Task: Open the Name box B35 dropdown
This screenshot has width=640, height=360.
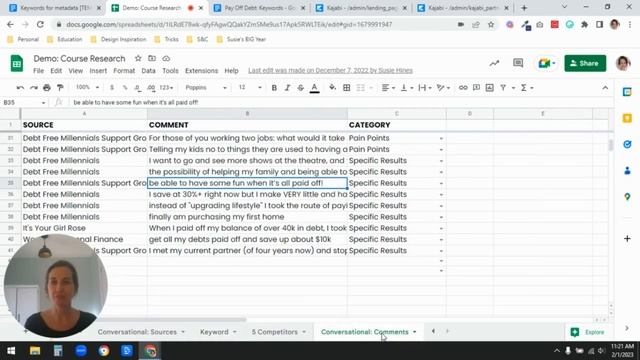Action: 43,102
